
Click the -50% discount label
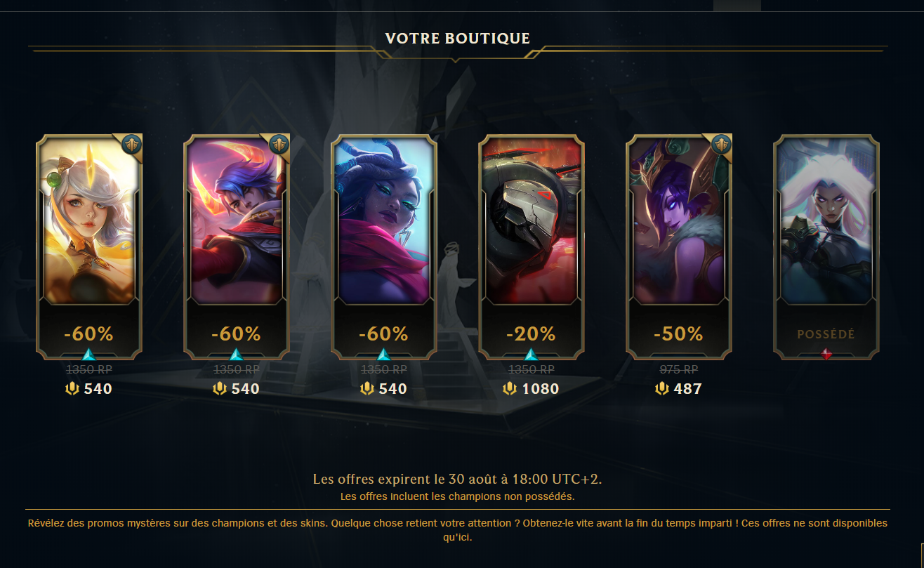coord(678,333)
